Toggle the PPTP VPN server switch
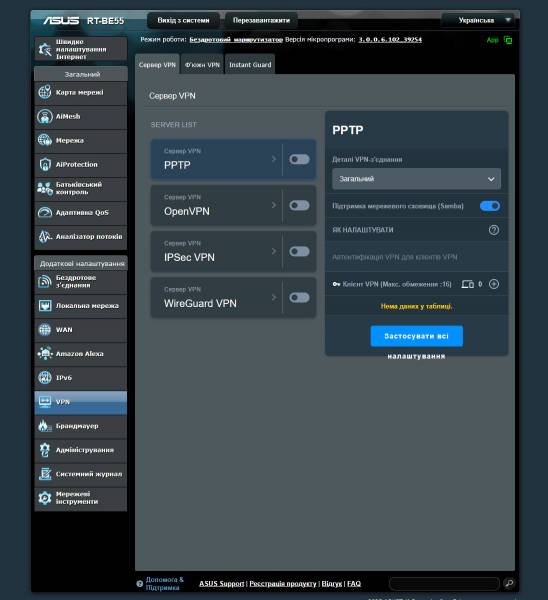The width and height of the screenshot is (548, 600). pos(299,159)
